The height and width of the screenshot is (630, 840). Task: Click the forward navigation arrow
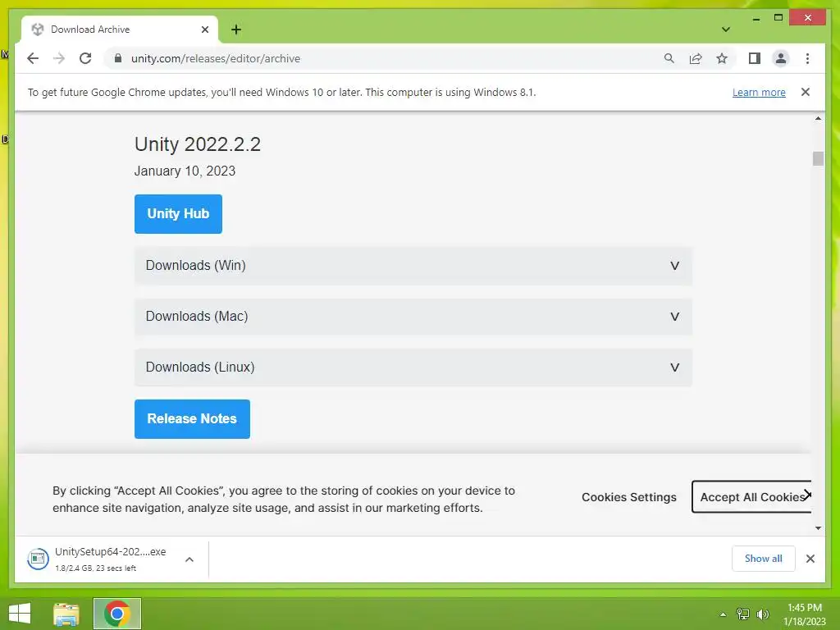click(59, 58)
